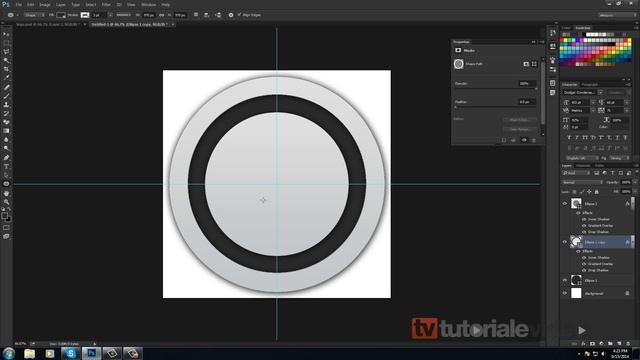Screen dimensions: 640x360
Task: Click the add layer style fx icon
Action: [583, 344]
